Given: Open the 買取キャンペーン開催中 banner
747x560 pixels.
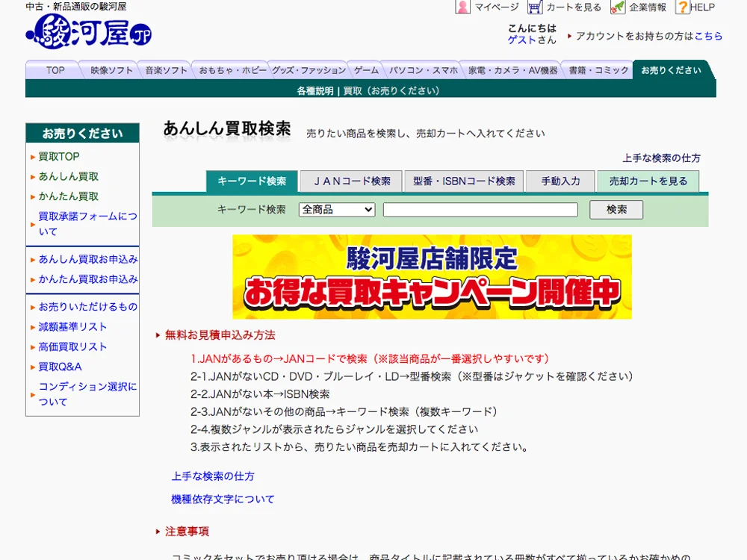Looking at the screenshot, I should [x=432, y=277].
